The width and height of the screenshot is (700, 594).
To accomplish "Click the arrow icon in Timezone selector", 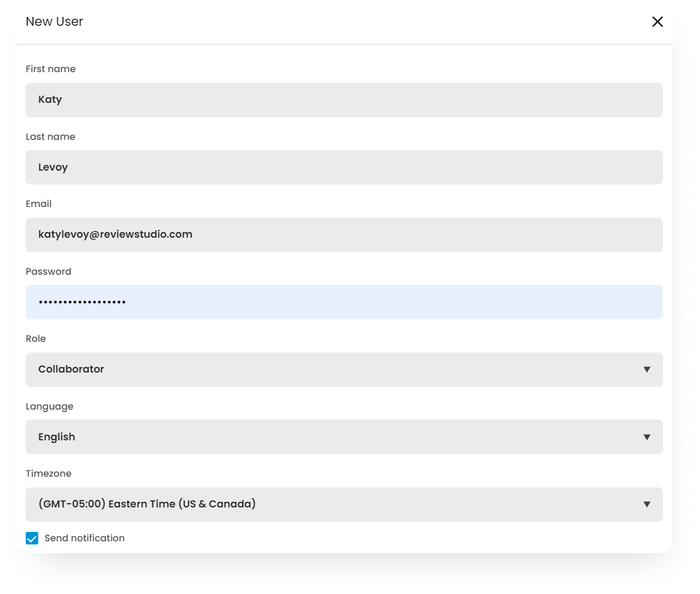I will [647, 504].
